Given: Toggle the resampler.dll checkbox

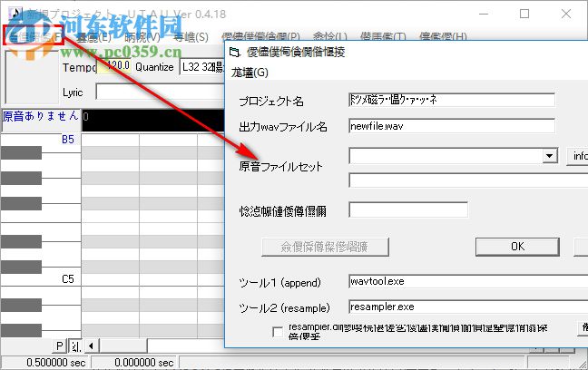Looking at the screenshot, I should (x=278, y=332).
